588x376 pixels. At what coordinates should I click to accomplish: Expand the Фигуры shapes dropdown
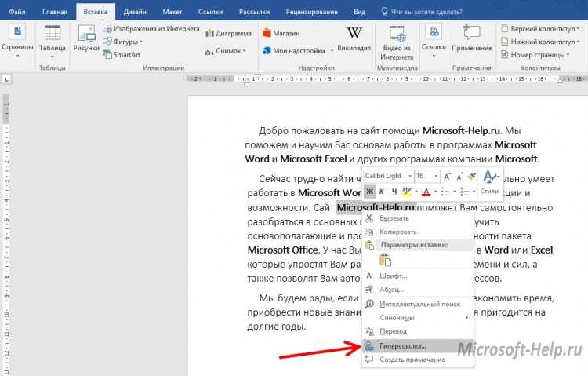tap(123, 42)
